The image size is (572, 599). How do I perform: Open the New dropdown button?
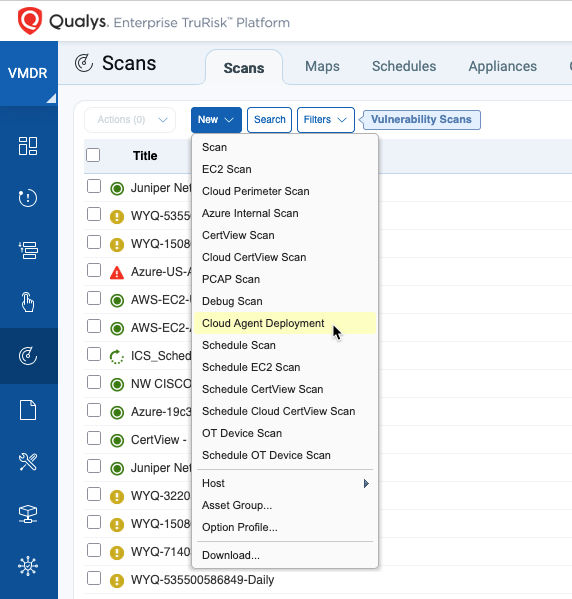[216, 120]
